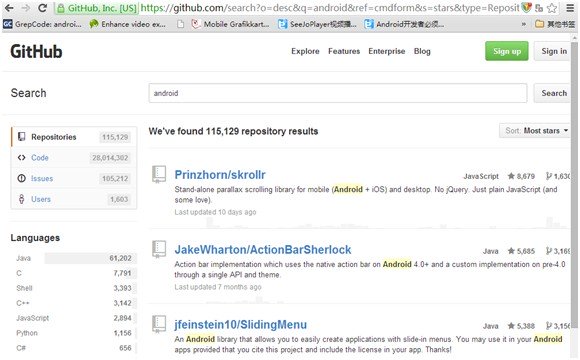Click the repo icon beside ActionBarSherlock
Screen dimensions: 580x360
pyautogui.click(x=159, y=249)
